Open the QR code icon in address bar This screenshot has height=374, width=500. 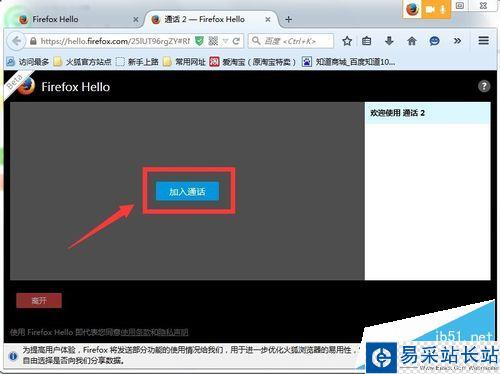pyautogui.click(x=213, y=41)
